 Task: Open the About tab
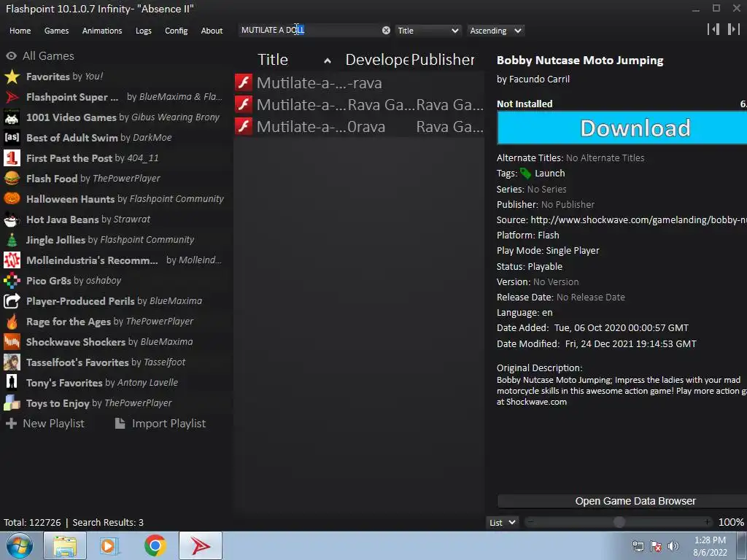tap(212, 31)
